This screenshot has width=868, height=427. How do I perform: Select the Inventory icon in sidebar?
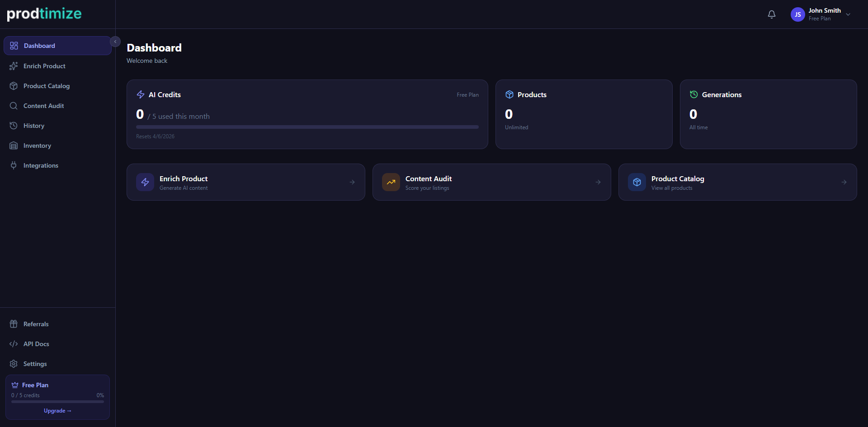14,145
